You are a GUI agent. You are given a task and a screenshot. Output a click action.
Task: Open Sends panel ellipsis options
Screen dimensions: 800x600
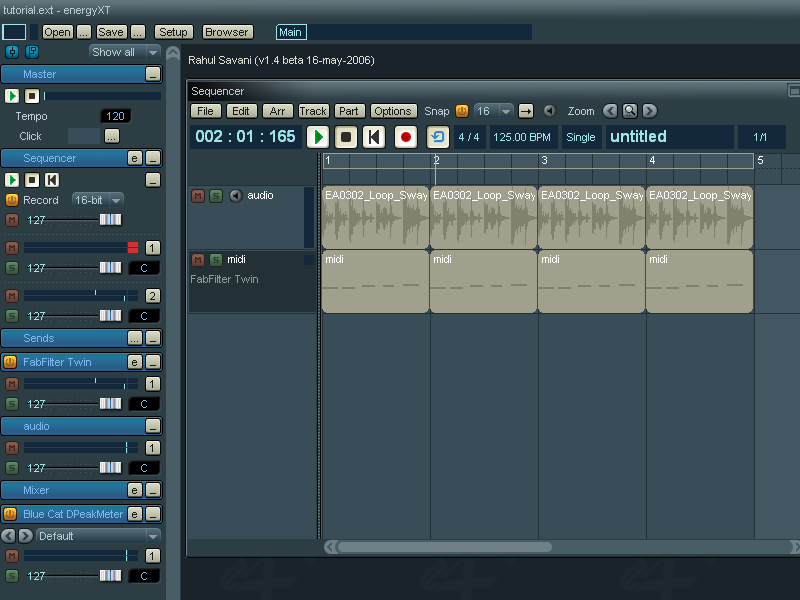click(x=135, y=338)
